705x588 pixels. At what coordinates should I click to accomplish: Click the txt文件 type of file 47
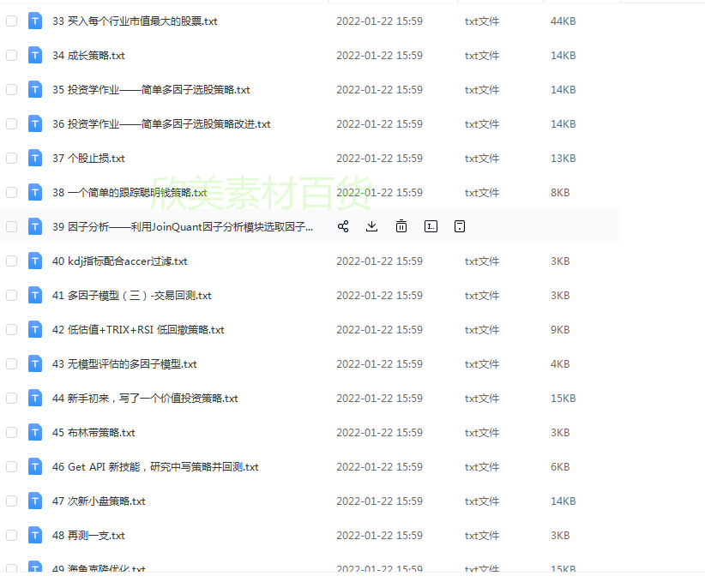point(482,501)
